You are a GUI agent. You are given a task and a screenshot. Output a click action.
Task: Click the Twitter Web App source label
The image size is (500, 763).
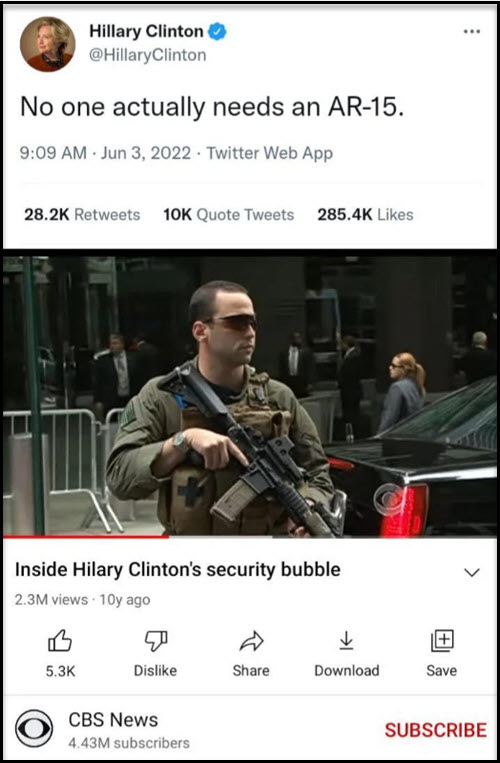pyautogui.click(x=270, y=153)
